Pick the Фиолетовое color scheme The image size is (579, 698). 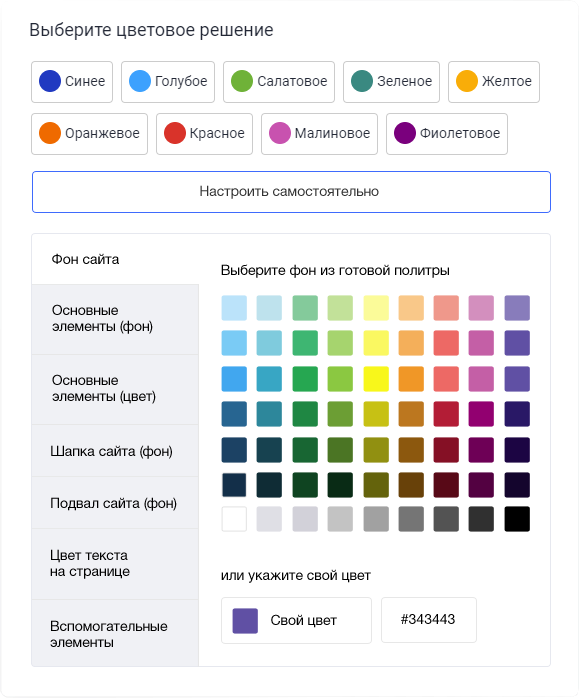[x=446, y=134]
